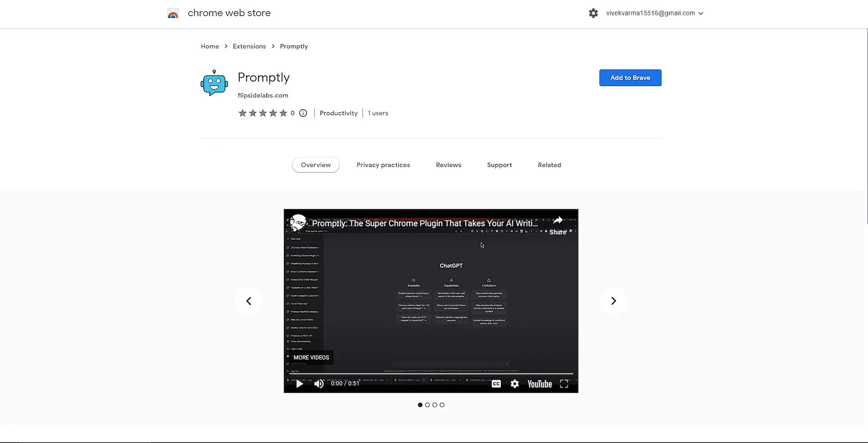
Task: Go to next slide with right chevron
Action: pyautogui.click(x=613, y=301)
